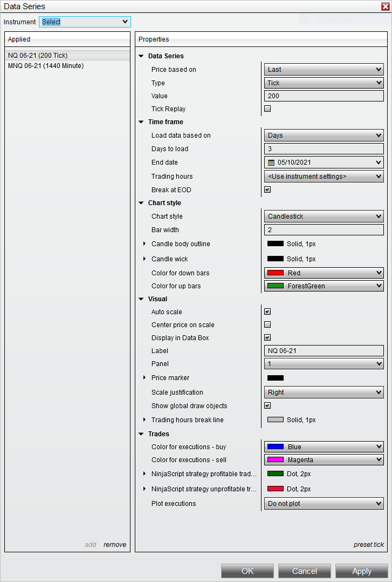Expand the Candle wick property
The width and height of the screenshot is (392, 582).
[x=145, y=259]
